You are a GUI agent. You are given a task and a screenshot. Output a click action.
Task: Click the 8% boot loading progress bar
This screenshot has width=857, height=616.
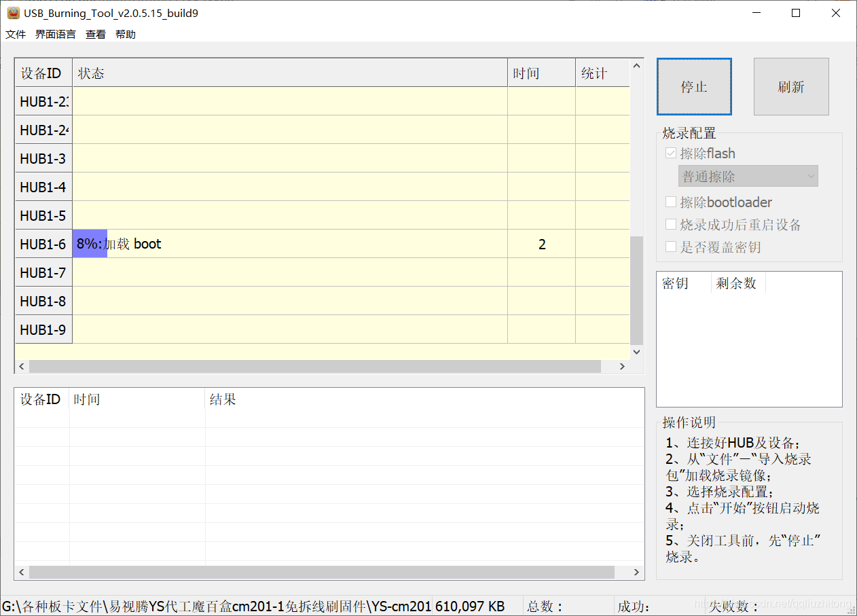(90, 244)
